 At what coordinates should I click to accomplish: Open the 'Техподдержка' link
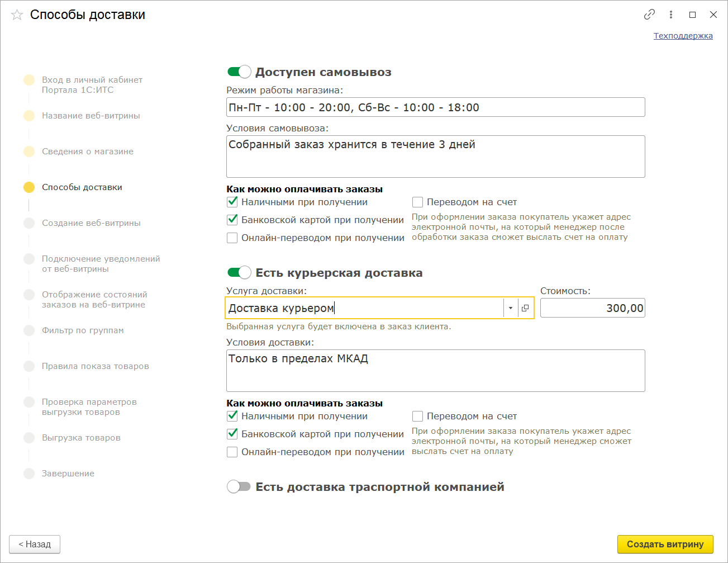(x=683, y=36)
